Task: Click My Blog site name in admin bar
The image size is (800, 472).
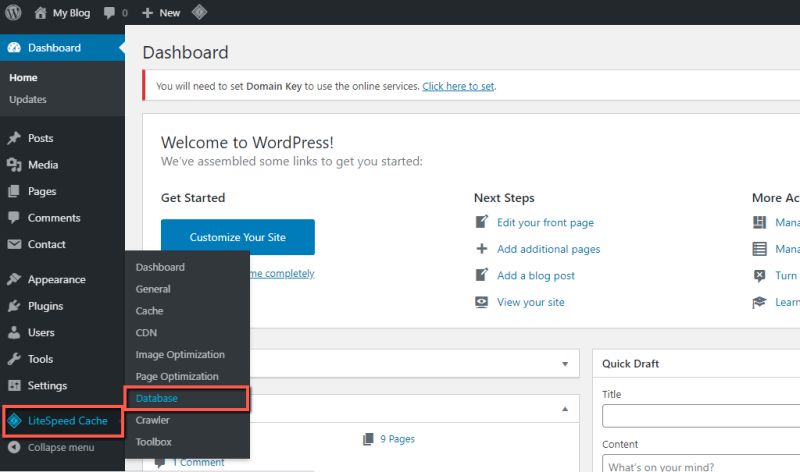Action: [71, 13]
